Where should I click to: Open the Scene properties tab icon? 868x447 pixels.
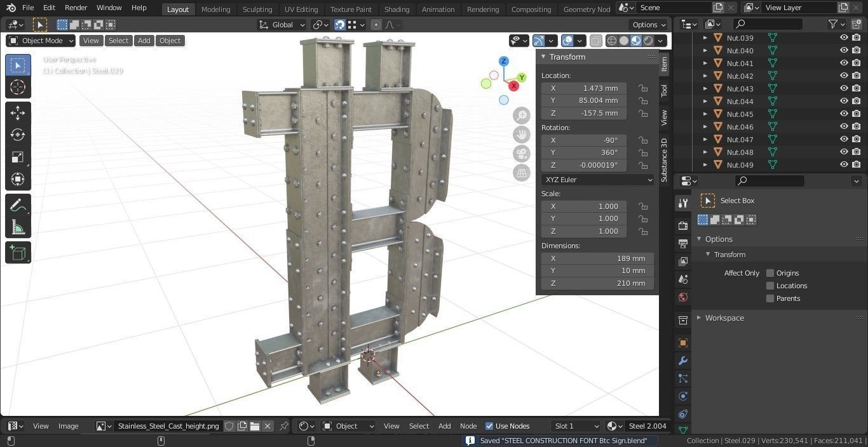point(683,279)
